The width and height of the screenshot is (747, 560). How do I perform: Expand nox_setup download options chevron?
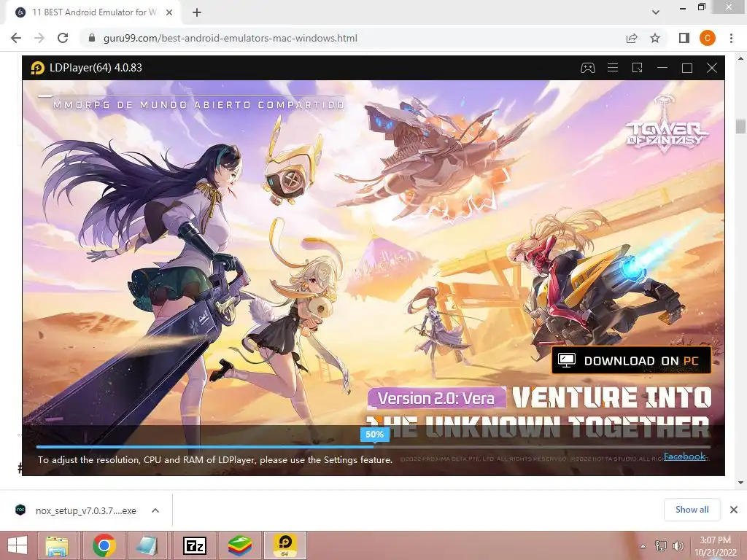[155, 510]
